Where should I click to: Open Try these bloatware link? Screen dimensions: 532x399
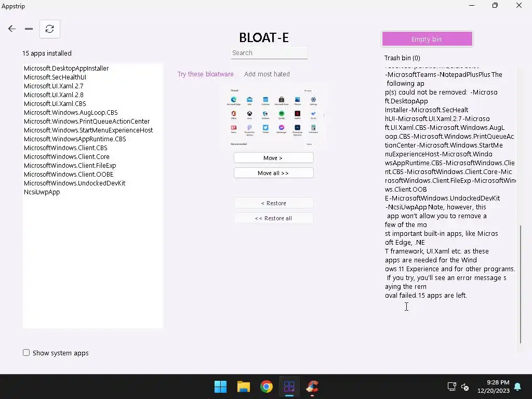point(206,74)
